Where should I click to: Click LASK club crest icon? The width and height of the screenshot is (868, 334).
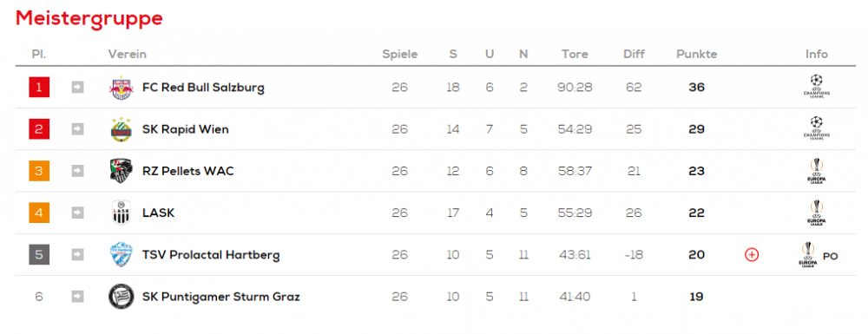122,213
